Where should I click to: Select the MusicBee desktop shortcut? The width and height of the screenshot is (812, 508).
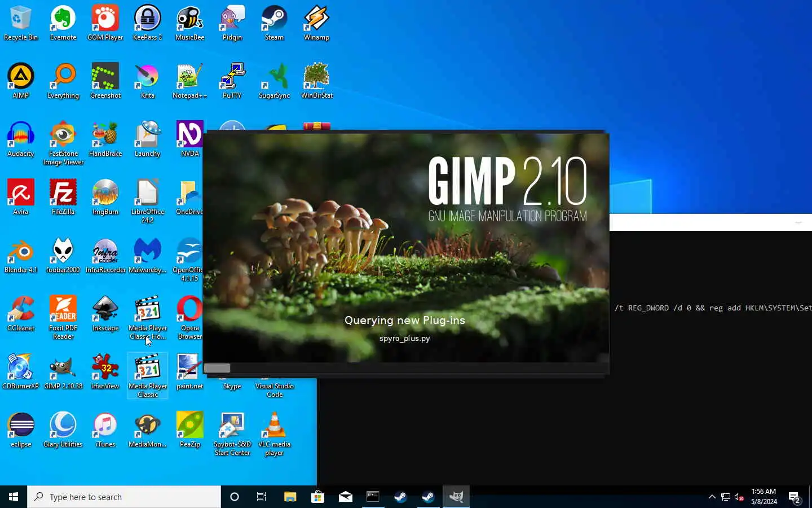pyautogui.click(x=190, y=23)
